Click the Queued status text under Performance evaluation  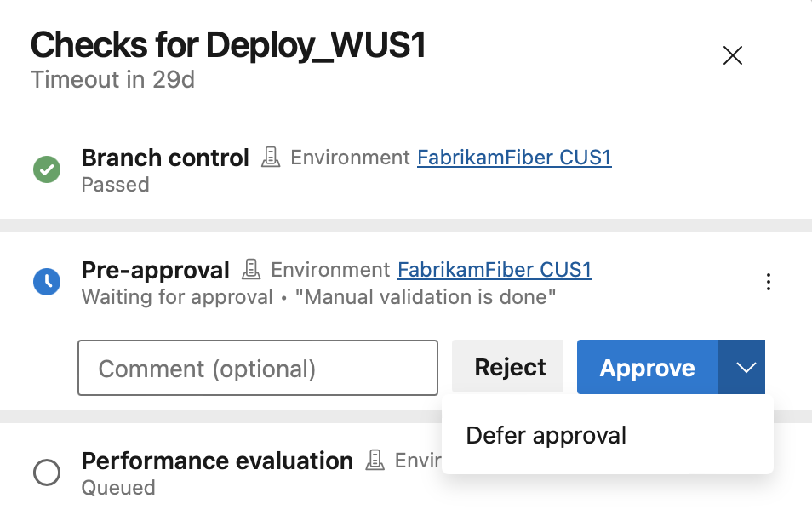[117, 488]
